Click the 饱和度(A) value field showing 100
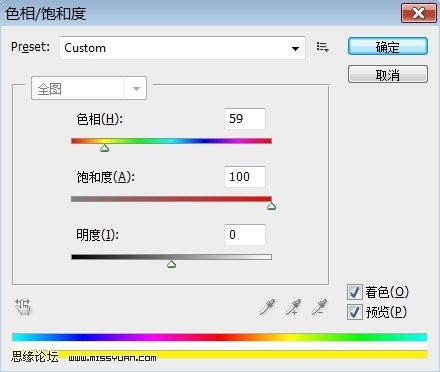440x372 pixels. click(245, 177)
